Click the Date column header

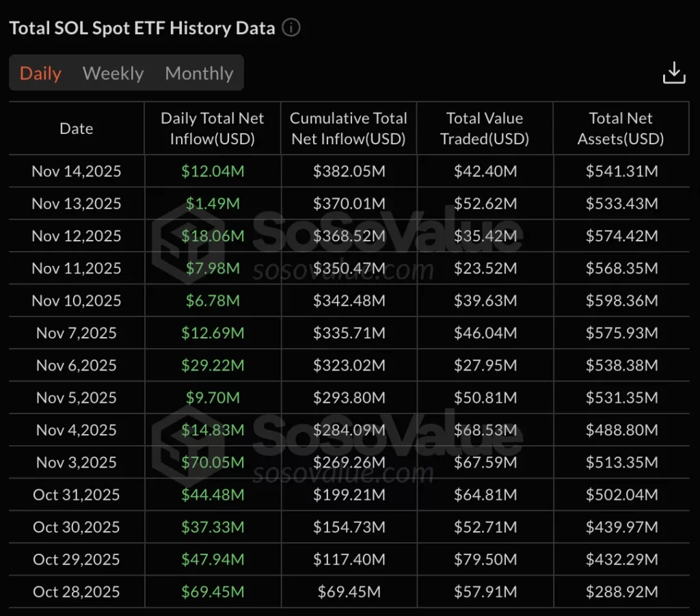(x=76, y=128)
